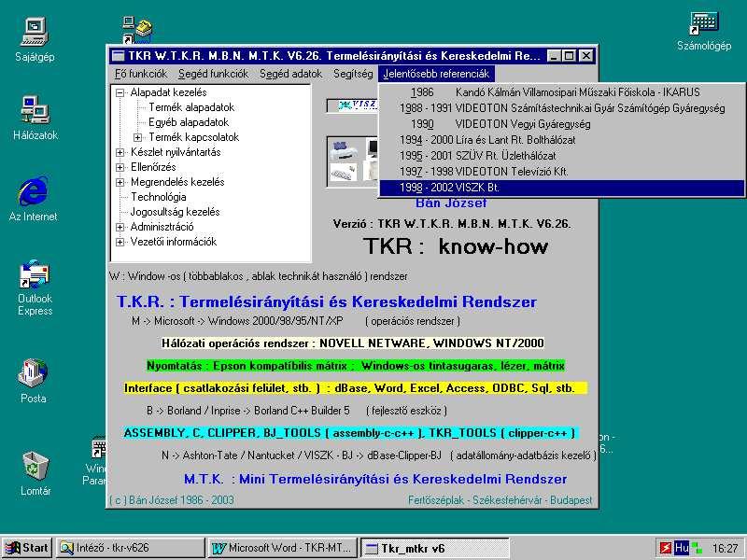Open the Segéd adatok menu
The width and height of the screenshot is (747, 560).
point(290,74)
